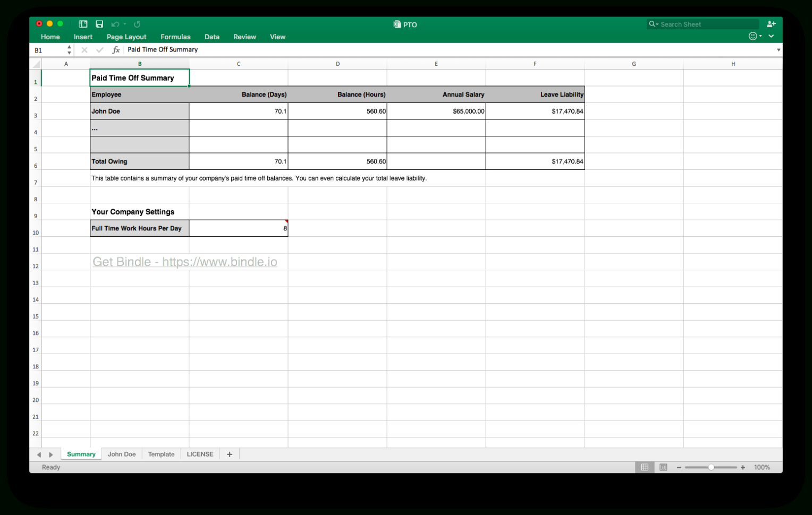
Task: Open the Insert Function dialog
Action: (x=116, y=49)
